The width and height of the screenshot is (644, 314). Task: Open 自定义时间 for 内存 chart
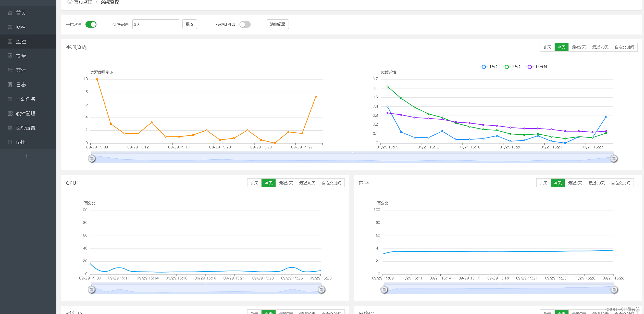pos(620,183)
